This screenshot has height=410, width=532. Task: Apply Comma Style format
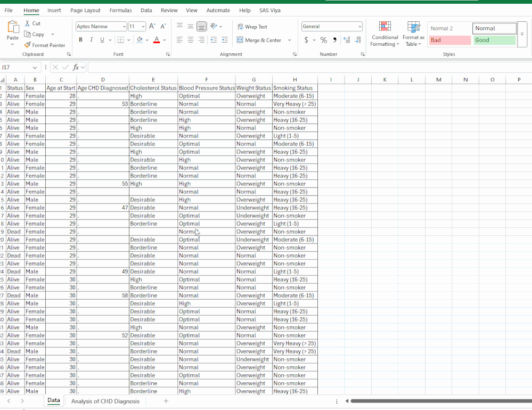coord(334,40)
